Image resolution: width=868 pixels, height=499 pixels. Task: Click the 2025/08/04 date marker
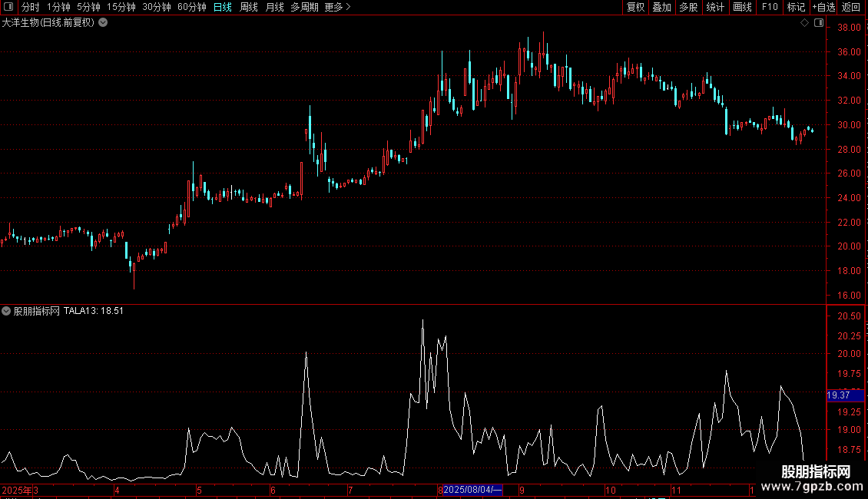[472, 490]
